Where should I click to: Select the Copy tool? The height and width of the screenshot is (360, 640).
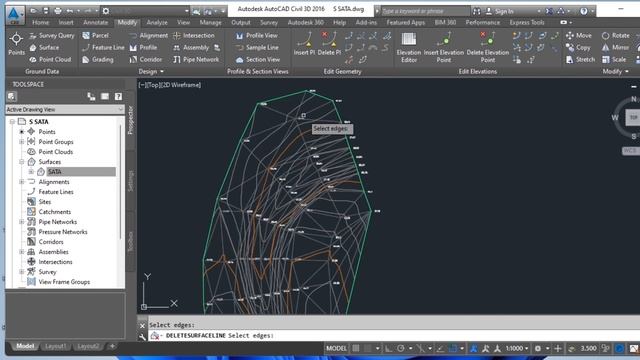pyautogui.click(x=578, y=48)
